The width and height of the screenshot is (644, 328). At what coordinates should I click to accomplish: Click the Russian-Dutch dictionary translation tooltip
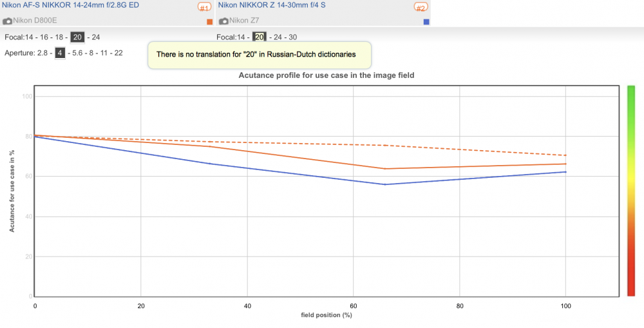coord(260,55)
